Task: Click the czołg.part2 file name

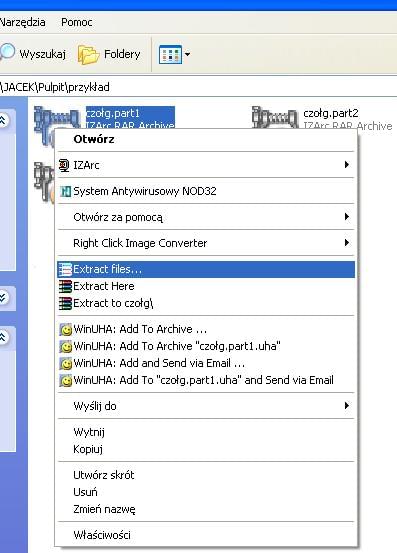Action: 331,113
